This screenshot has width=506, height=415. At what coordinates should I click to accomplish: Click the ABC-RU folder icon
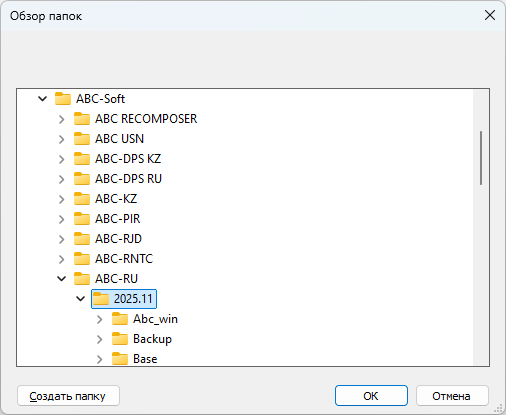[82, 279]
